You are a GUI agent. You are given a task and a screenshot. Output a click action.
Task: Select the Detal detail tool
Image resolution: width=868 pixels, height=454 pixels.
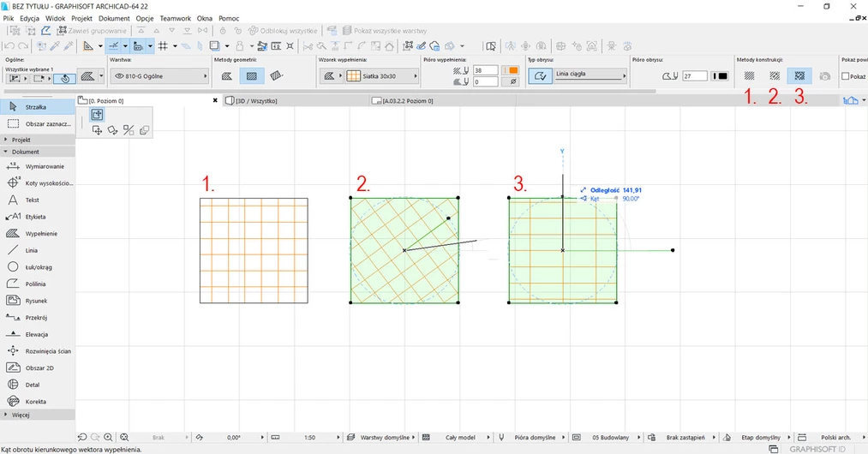point(38,385)
